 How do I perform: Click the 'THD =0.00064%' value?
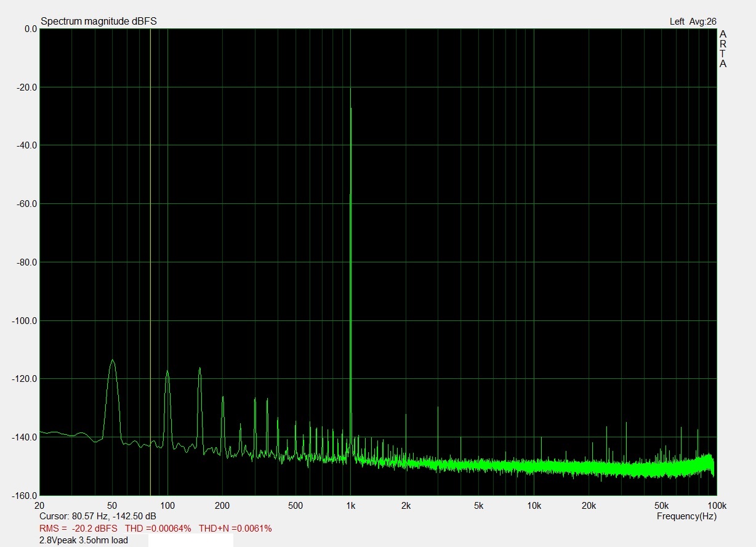click(158, 529)
